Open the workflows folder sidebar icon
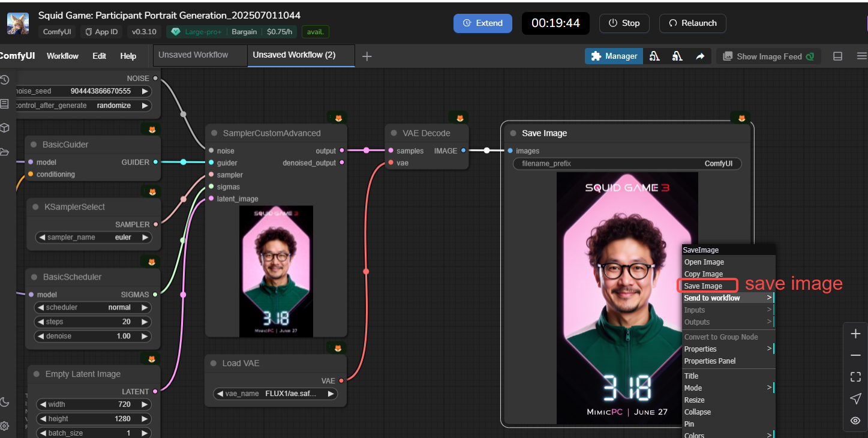Image resolution: width=868 pixels, height=438 pixels. (4, 152)
